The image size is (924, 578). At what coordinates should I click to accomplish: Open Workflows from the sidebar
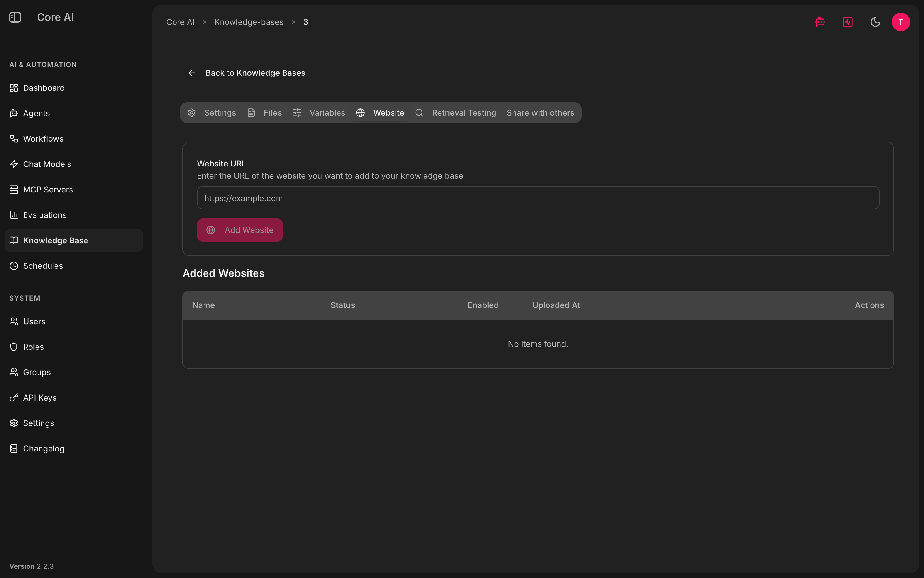(x=74, y=139)
